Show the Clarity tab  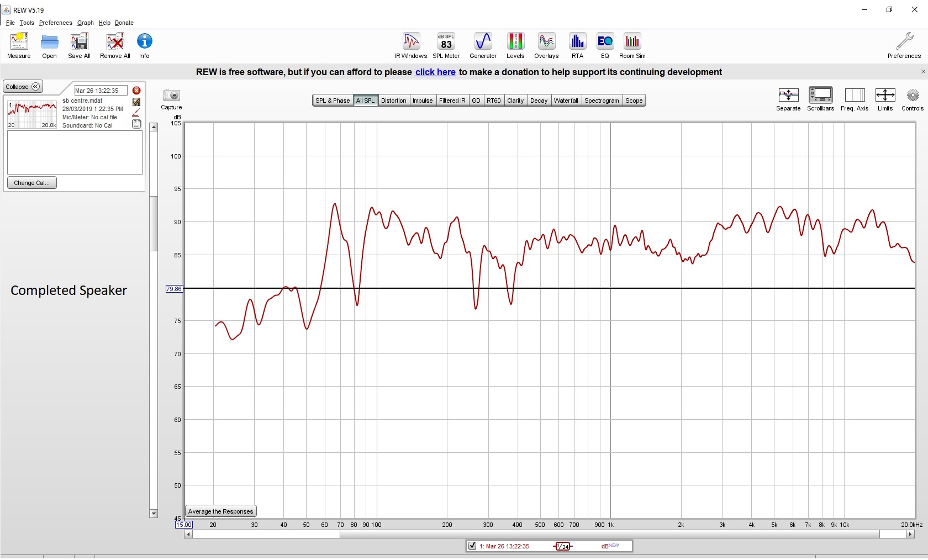point(515,101)
